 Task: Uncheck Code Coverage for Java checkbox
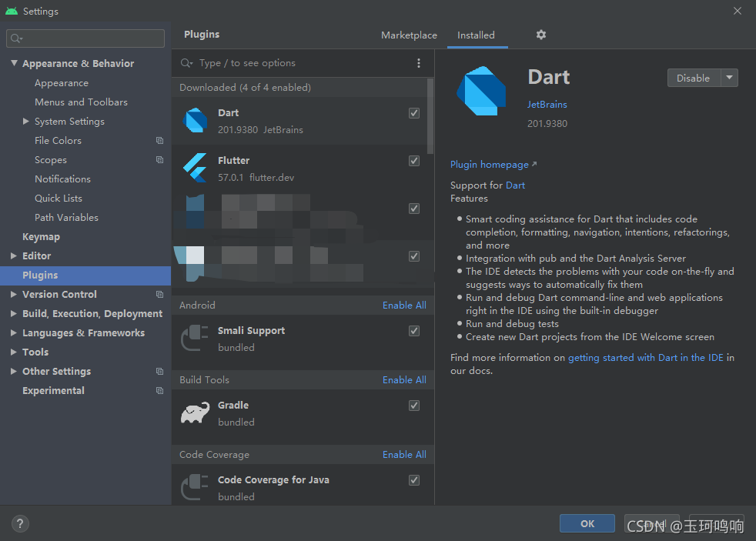click(413, 480)
